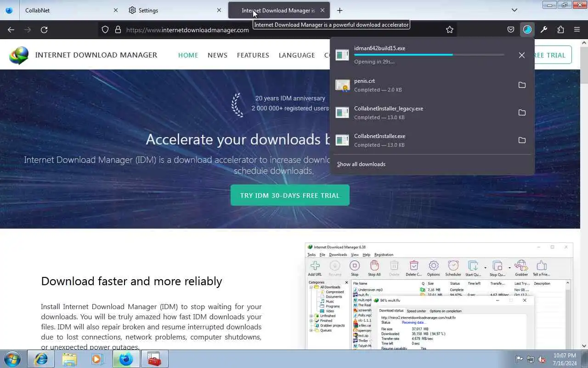
Task: Click the page vertical scrollbar
Action: [584, 193]
